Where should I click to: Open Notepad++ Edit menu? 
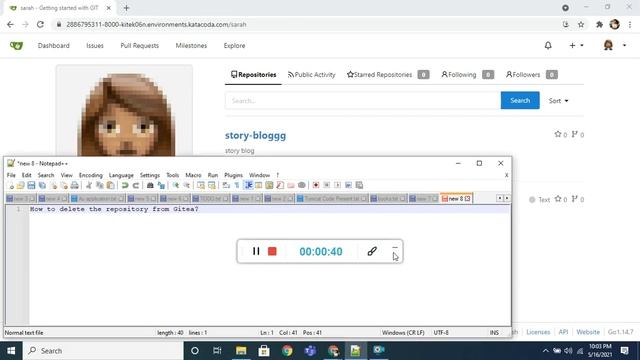tap(27, 175)
